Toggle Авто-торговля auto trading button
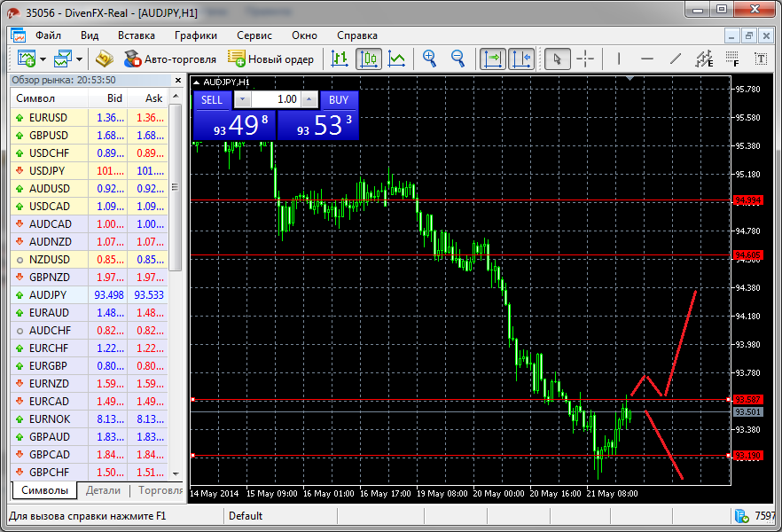The width and height of the screenshot is (782, 532). (x=170, y=59)
